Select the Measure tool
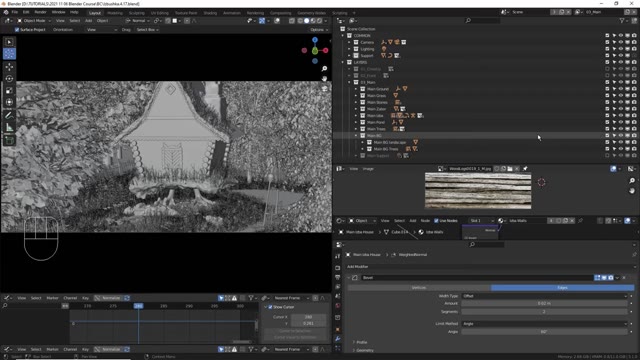The image size is (640, 360). [9, 128]
